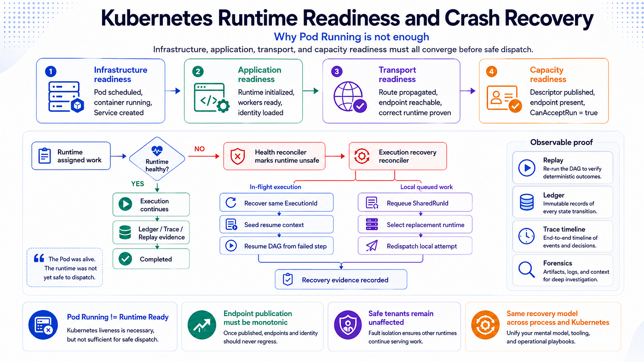Click the Trace timeline clock icon
This screenshot has width=644, height=362.
pyautogui.click(x=526, y=236)
